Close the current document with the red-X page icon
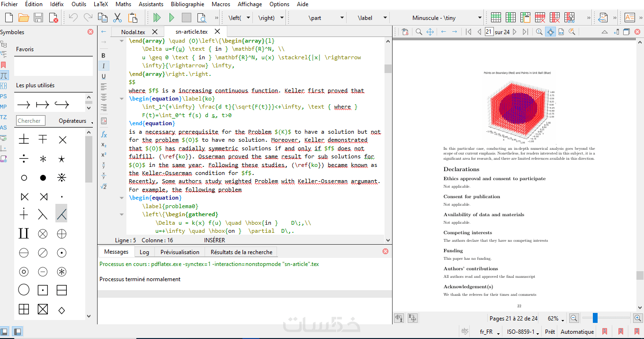 click(x=54, y=18)
